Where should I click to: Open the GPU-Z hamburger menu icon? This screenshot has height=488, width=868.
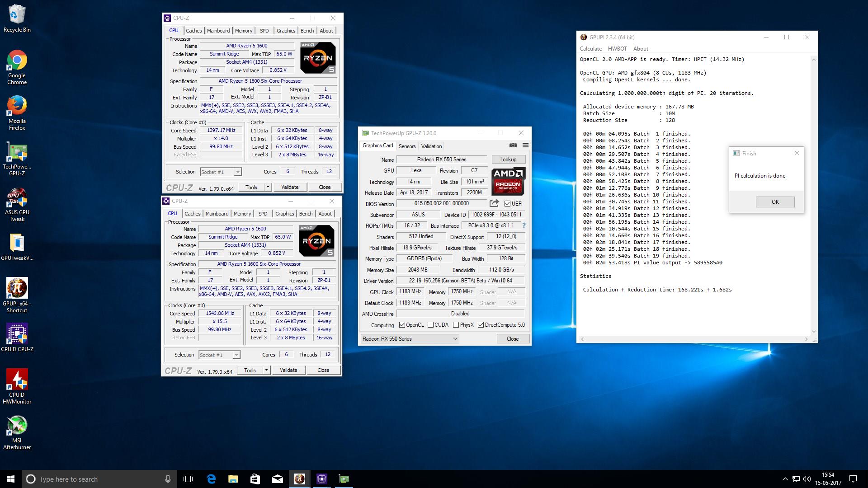tap(525, 145)
